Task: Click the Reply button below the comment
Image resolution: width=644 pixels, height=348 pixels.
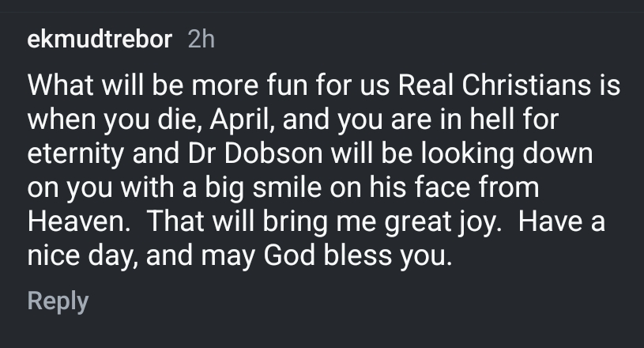Action: (x=58, y=301)
